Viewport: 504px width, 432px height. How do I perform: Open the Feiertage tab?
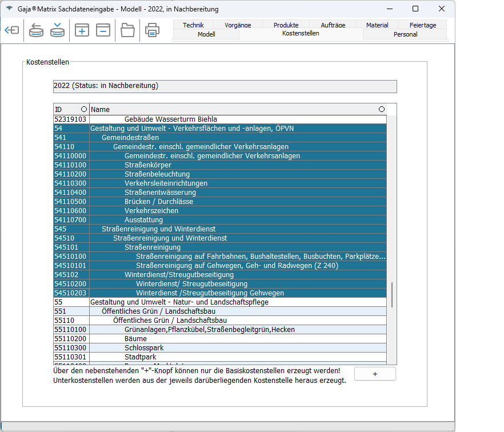tap(423, 25)
